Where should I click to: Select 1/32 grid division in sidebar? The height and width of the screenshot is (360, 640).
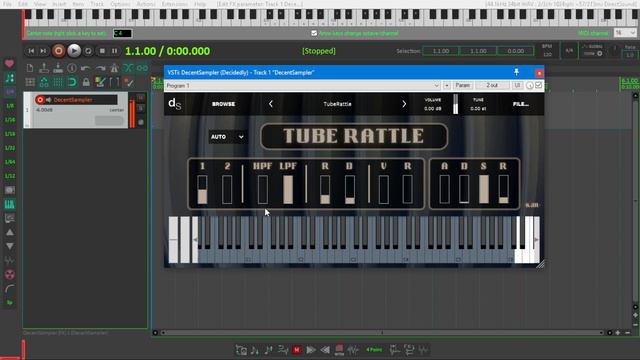[x=9, y=148]
